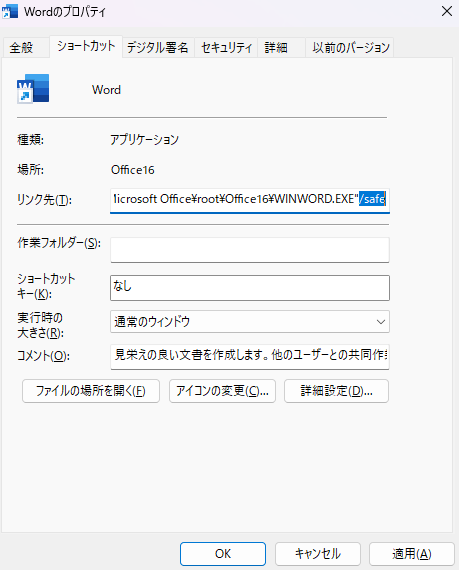The width and height of the screenshot is (459, 570).
Task: Click the Word shortcut icon in title bar
Action: click(9, 12)
